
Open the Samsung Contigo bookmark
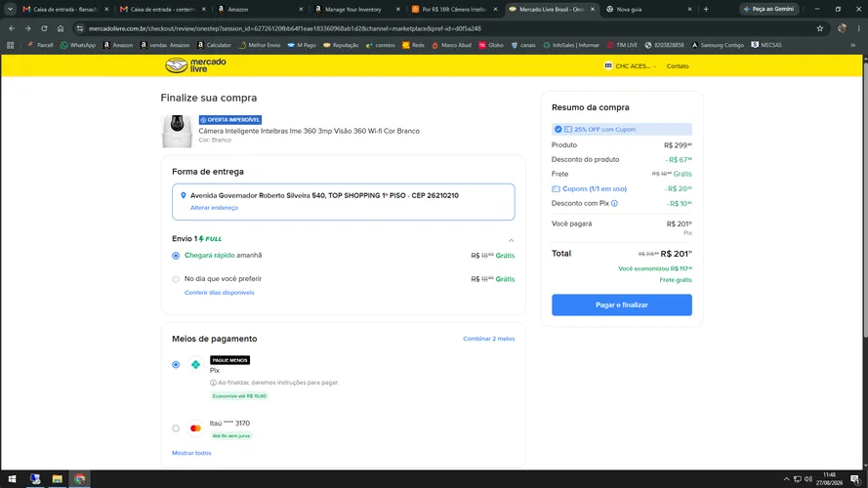tap(718, 45)
